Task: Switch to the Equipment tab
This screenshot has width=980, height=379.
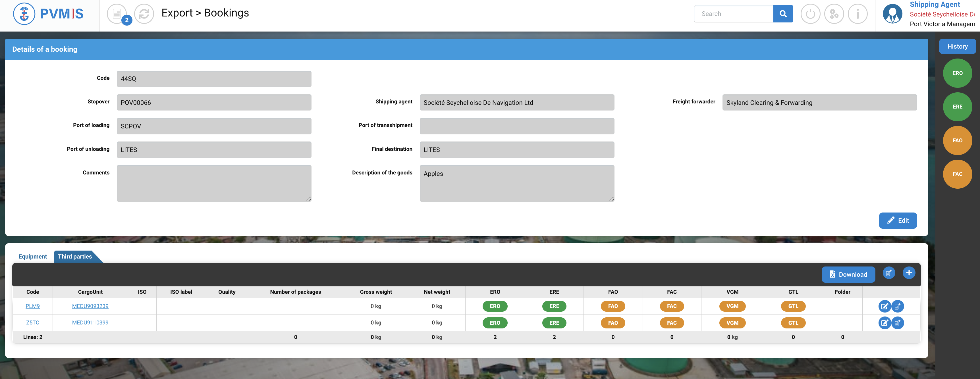Action: pos(33,256)
